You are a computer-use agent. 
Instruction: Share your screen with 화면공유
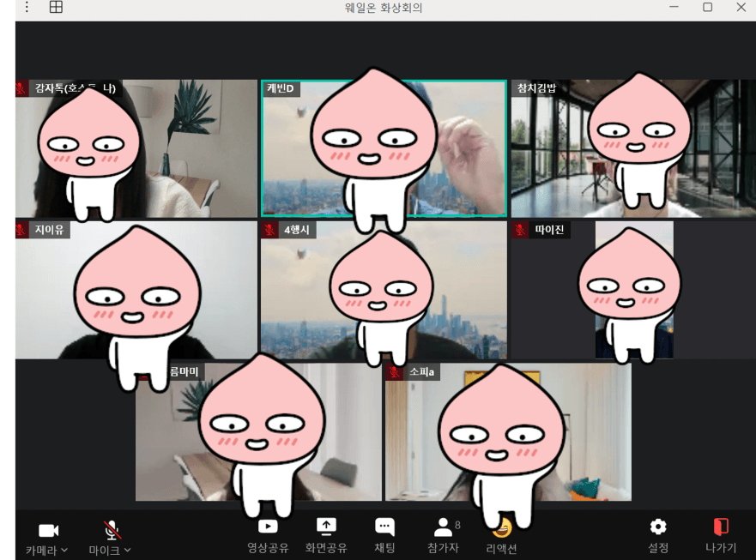[326, 535]
